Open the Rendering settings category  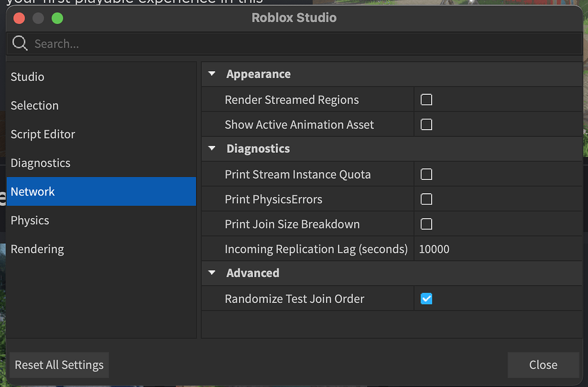coord(101,249)
